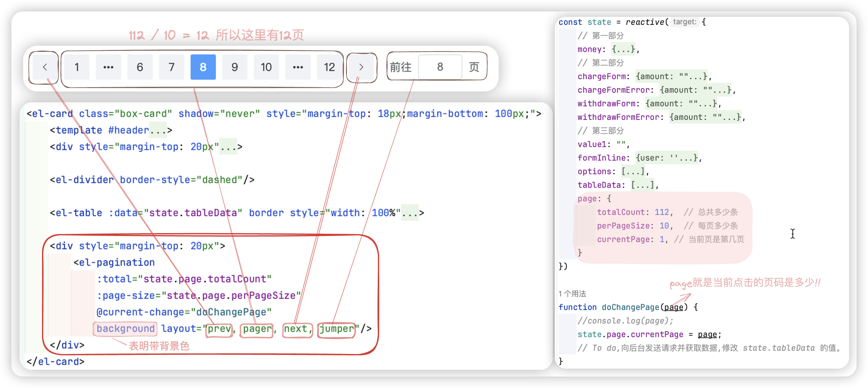Select page 9 in the pager
The image size is (868, 388).
coord(235,67)
